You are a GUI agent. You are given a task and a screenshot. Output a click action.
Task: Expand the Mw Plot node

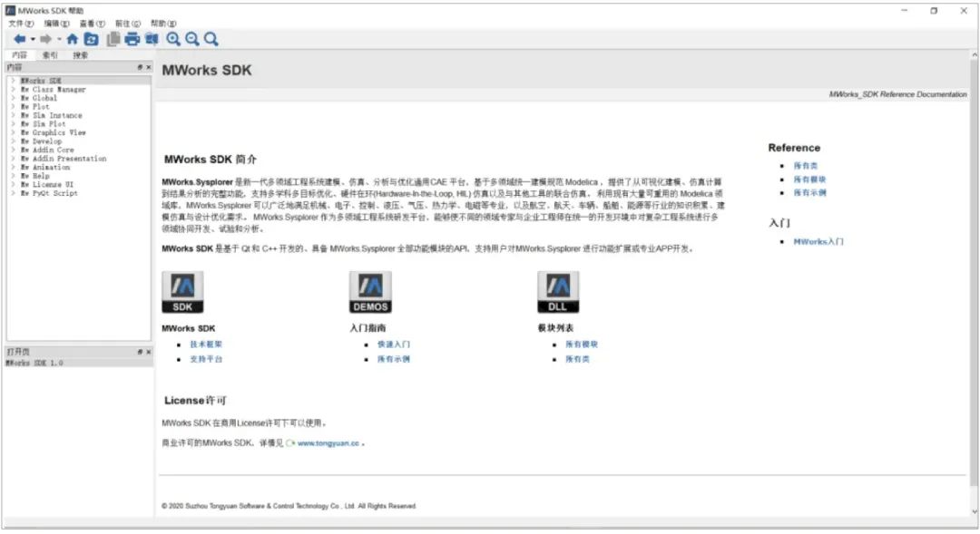pyautogui.click(x=13, y=107)
